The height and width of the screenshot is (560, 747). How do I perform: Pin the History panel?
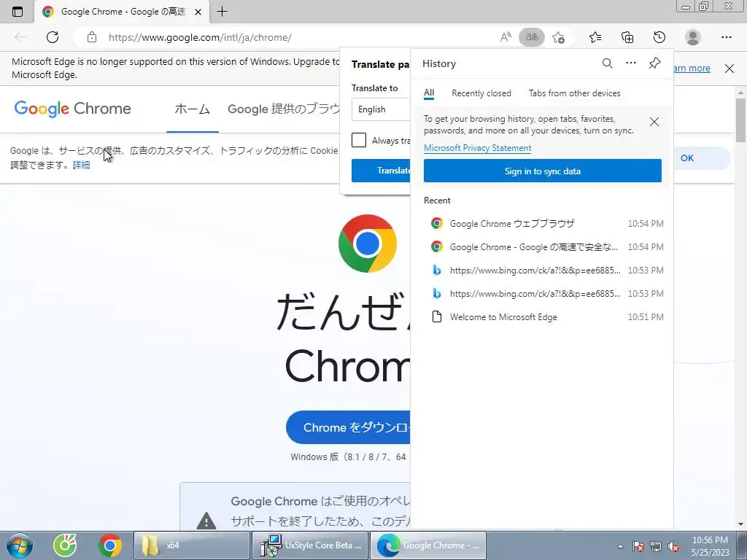pyautogui.click(x=654, y=63)
